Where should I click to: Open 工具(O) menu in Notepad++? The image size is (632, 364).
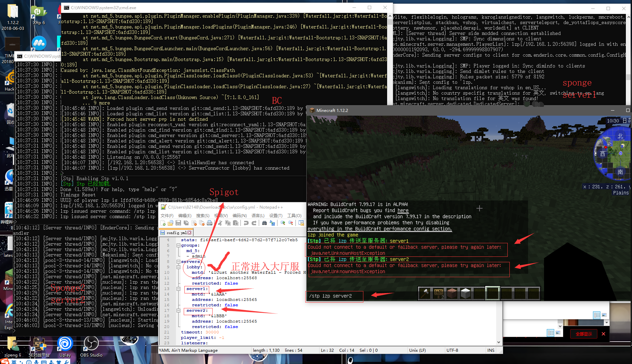[294, 215]
